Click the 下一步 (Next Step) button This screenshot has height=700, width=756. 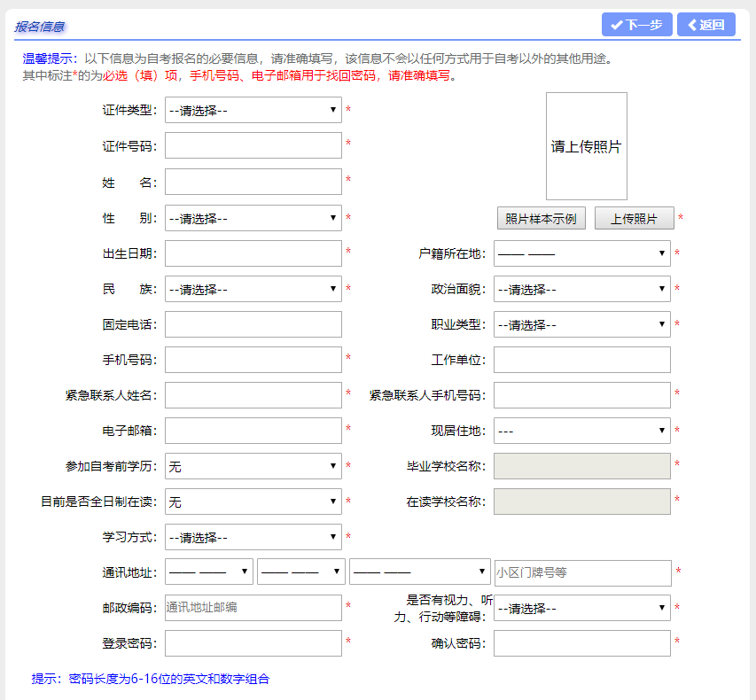[x=635, y=24]
